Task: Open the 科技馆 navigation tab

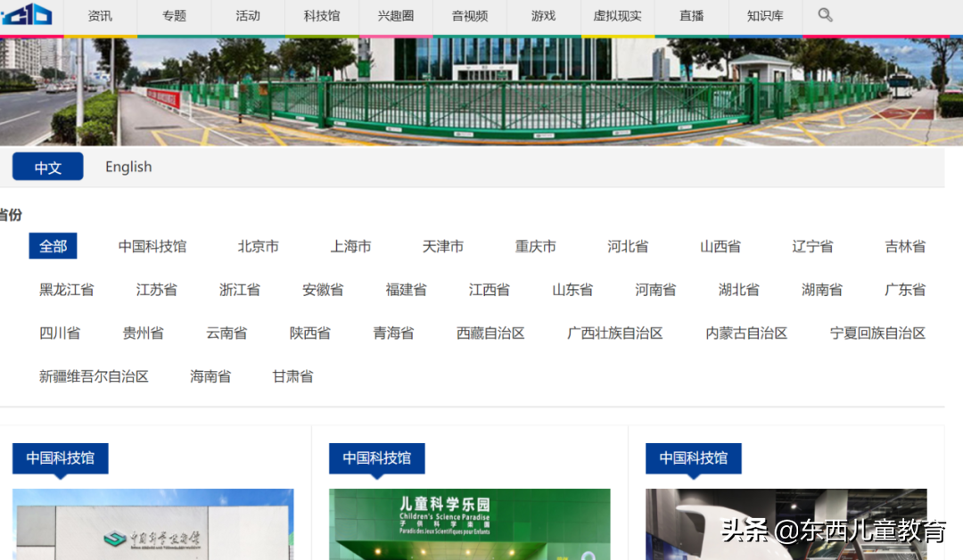Action: pos(321,14)
